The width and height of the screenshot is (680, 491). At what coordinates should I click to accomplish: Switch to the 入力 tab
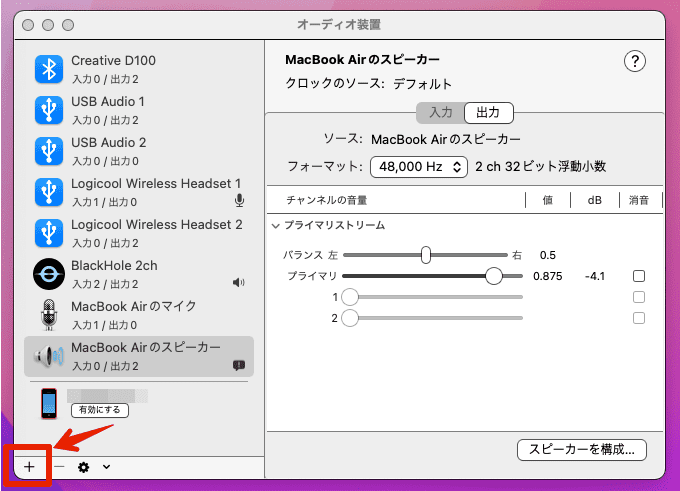[x=441, y=113]
